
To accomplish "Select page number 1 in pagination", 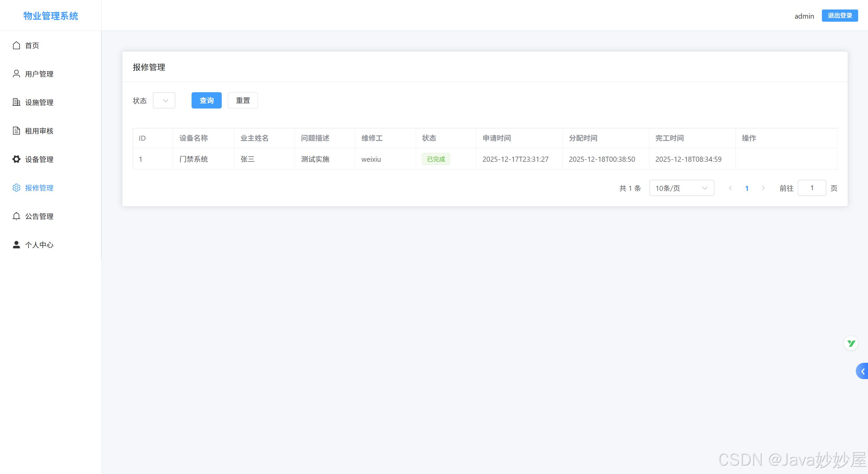I will tap(747, 188).
